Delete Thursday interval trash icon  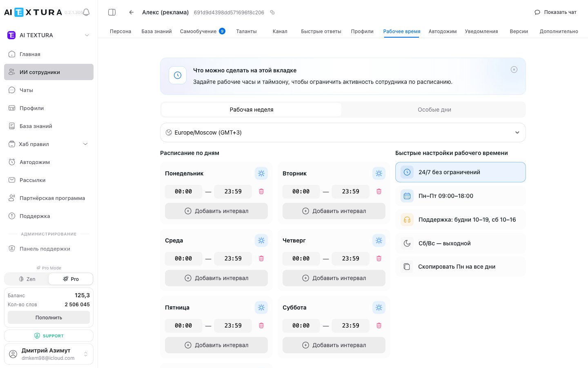(379, 258)
